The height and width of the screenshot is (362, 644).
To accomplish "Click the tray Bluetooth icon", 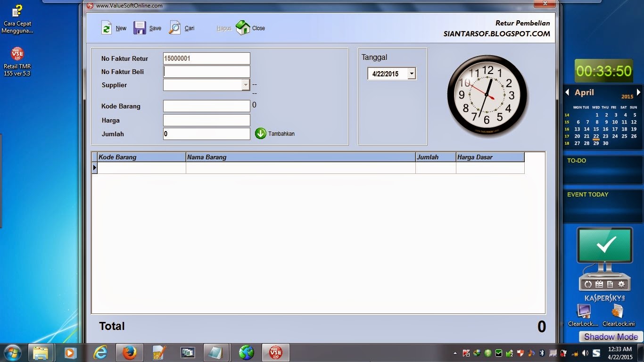I will point(542,353).
